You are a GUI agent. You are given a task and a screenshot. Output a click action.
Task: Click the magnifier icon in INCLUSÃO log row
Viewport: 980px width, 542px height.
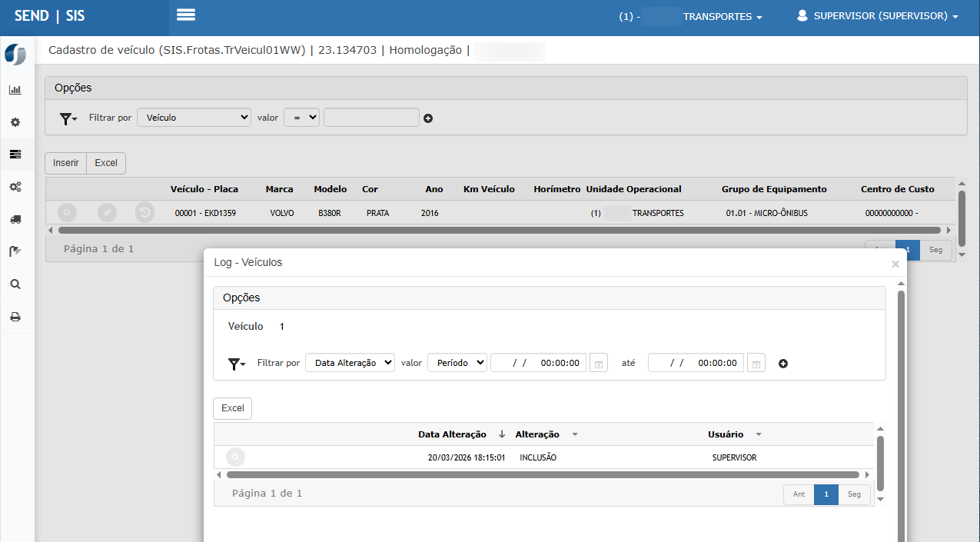click(235, 457)
